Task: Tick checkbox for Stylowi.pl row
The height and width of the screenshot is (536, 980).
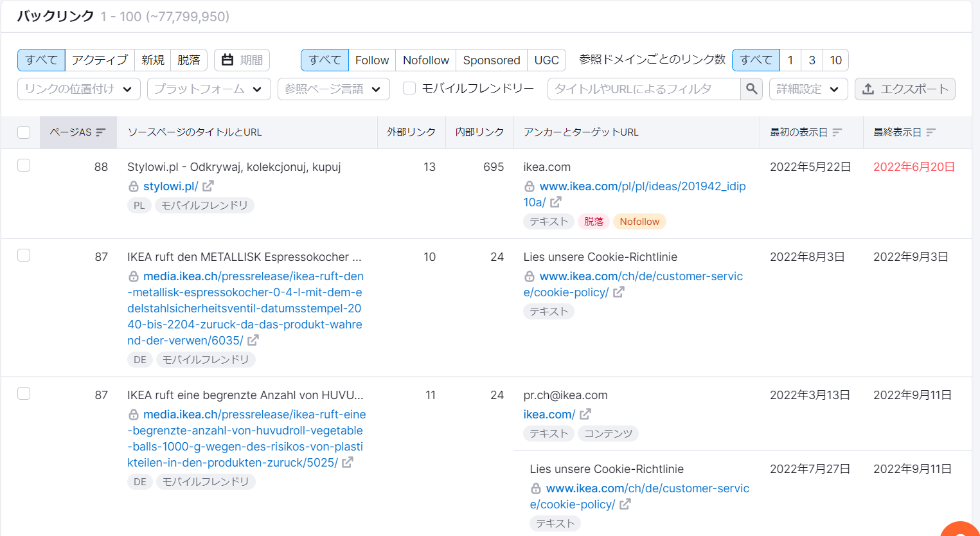Action: click(x=24, y=165)
